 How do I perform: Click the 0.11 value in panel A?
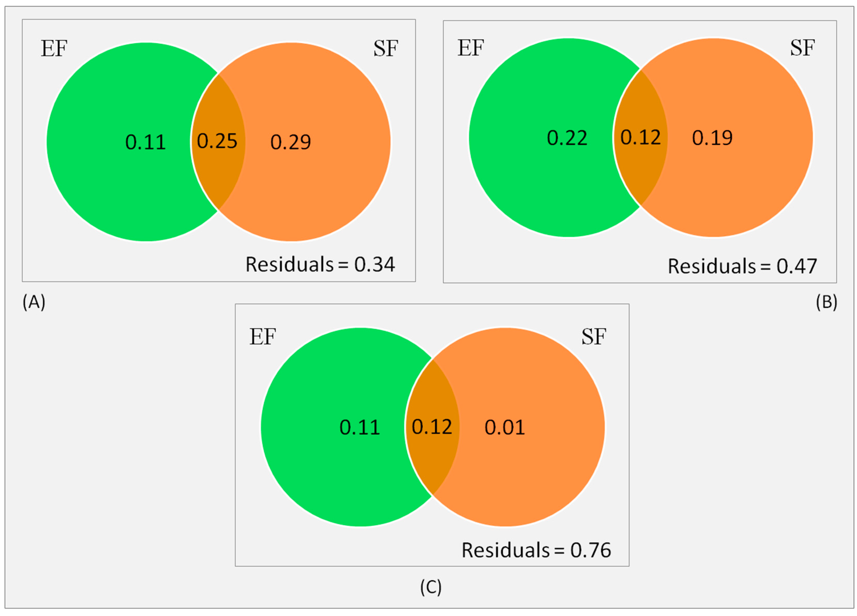[x=146, y=142]
